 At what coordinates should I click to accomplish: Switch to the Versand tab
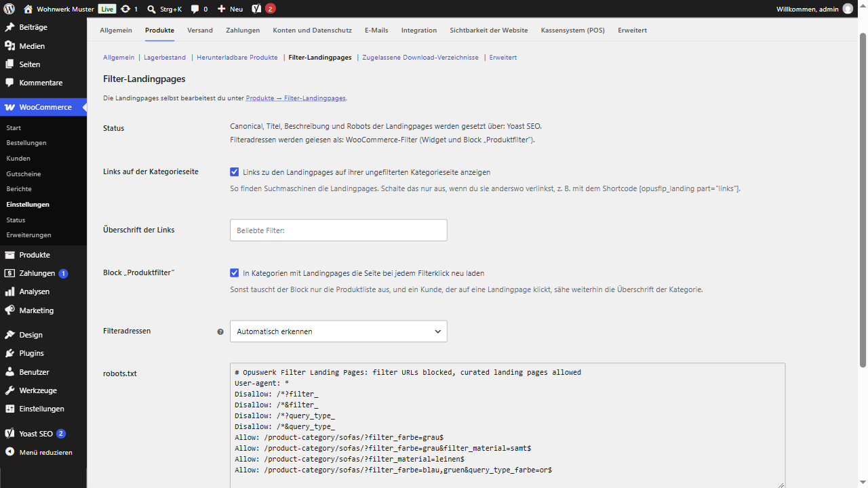pos(200,30)
